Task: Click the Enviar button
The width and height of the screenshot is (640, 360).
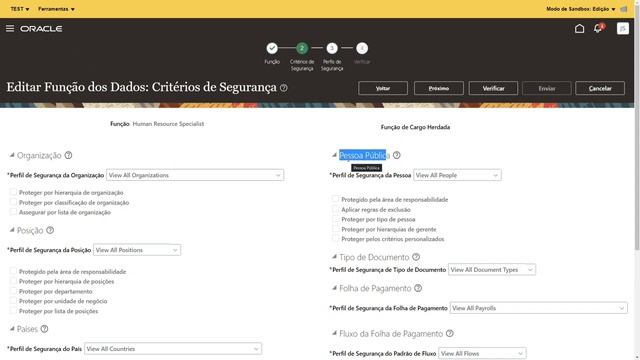Action: (547, 88)
